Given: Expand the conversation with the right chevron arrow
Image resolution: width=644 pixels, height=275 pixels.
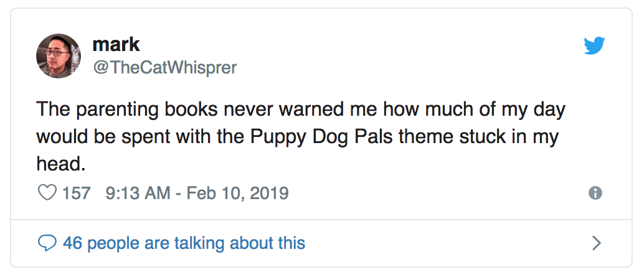Looking at the screenshot, I should pos(597,243).
